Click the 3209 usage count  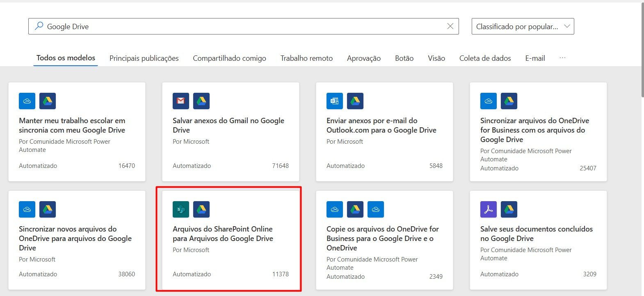click(x=589, y=274)
